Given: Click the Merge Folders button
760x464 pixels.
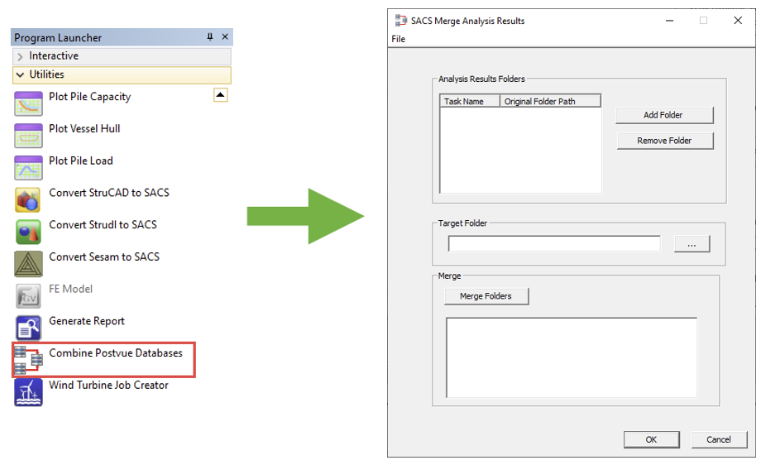Looking at the screenshot, I should pos(486,296).
